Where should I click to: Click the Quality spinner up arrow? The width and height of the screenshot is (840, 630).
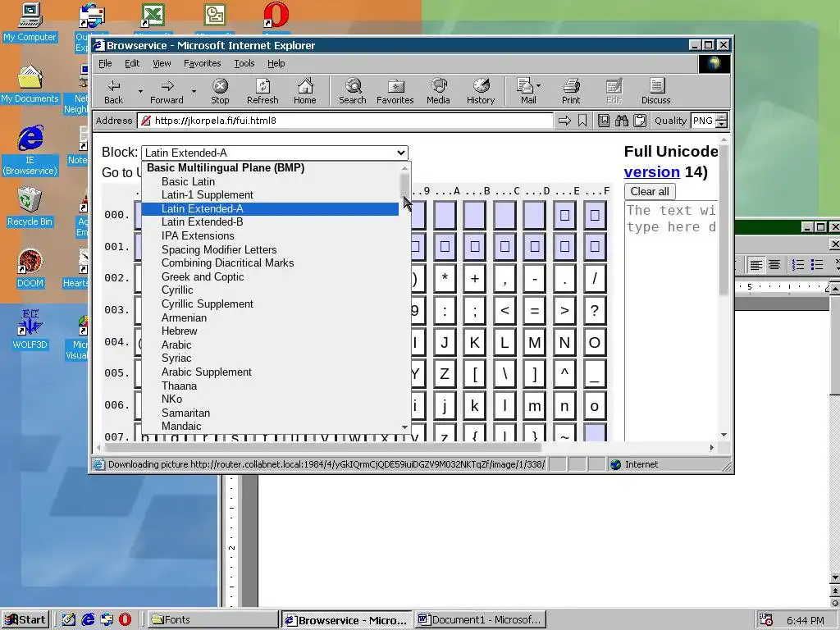tap(722, 116)
